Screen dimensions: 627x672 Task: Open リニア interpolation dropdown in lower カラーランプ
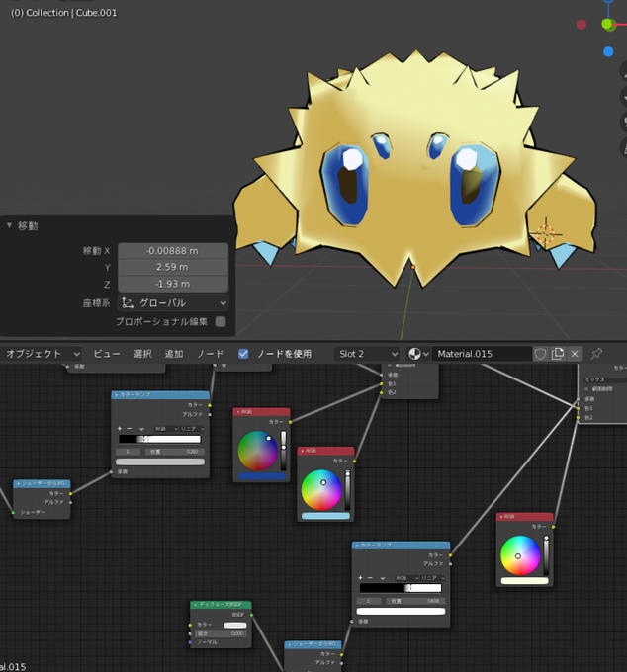coord(433,578)
